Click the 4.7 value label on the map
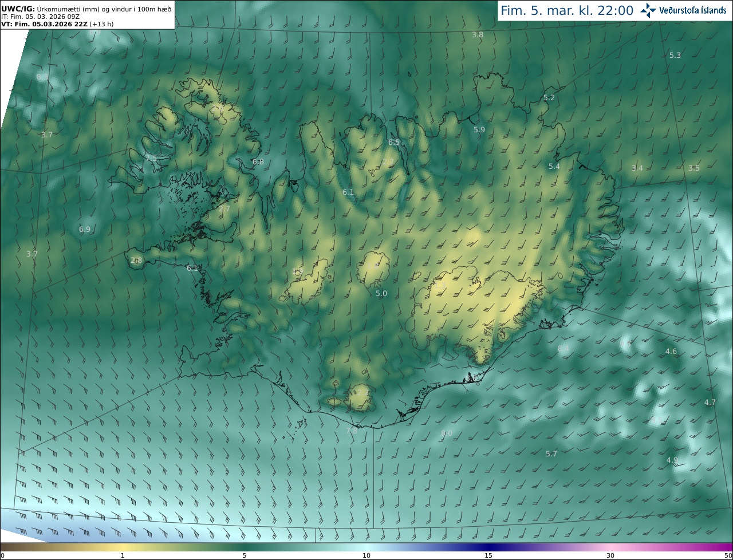This screenshot has height=560, width=733. [x=710, y=403]
